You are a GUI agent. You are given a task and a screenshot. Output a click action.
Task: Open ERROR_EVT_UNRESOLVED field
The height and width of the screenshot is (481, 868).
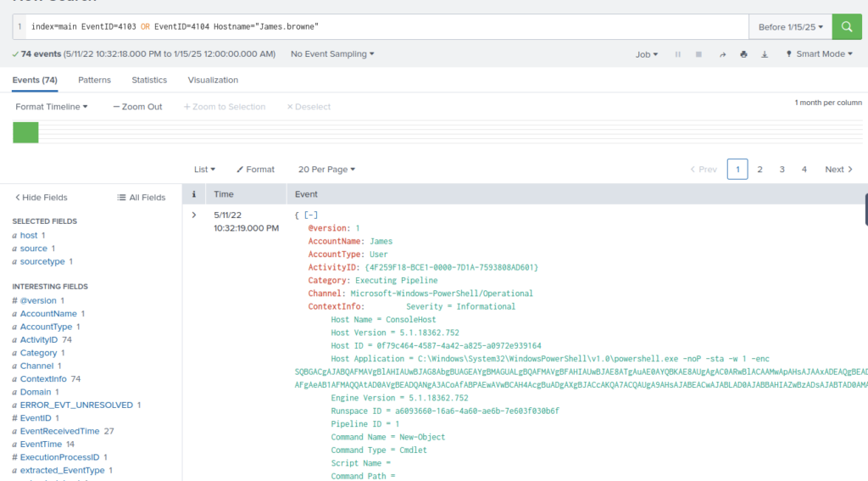[76, 405]
